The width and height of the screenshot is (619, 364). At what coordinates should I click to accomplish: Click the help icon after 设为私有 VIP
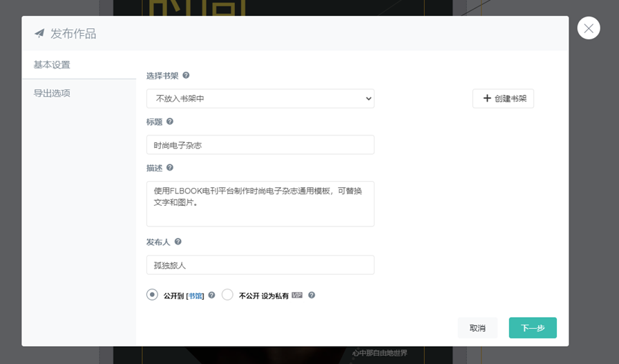tap(312, 295)
